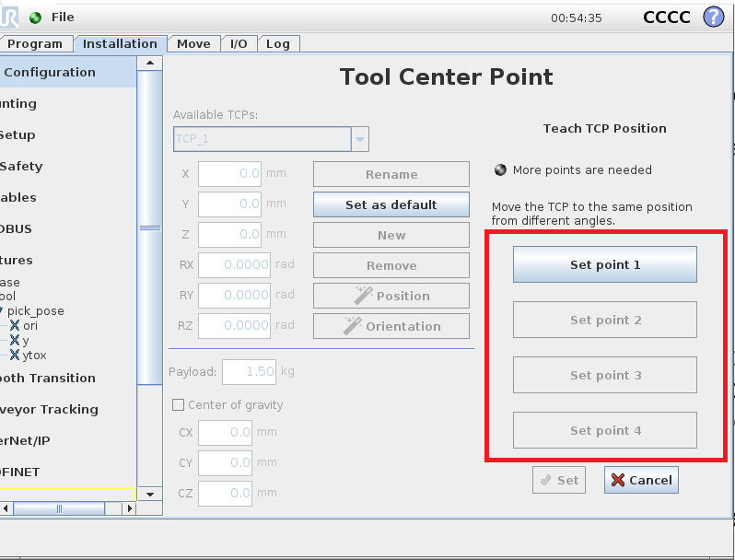Click the RZ rotation input field

tap(234, 326)
